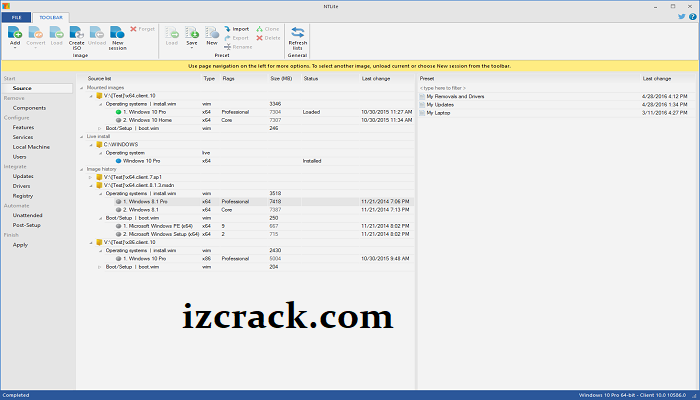Click the Unload image icon
This screenshot has width=700, height=400.
97,33
